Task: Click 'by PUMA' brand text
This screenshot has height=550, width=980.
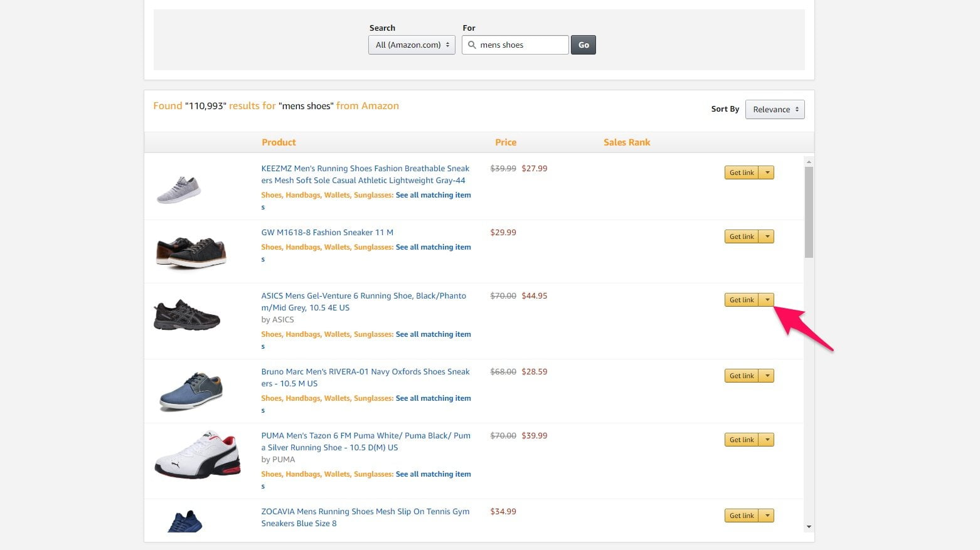Action: tap(278, 459)
